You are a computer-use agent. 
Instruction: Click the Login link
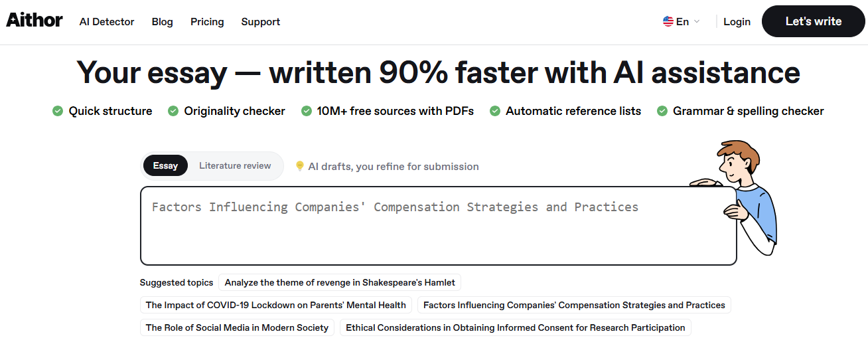737,22
